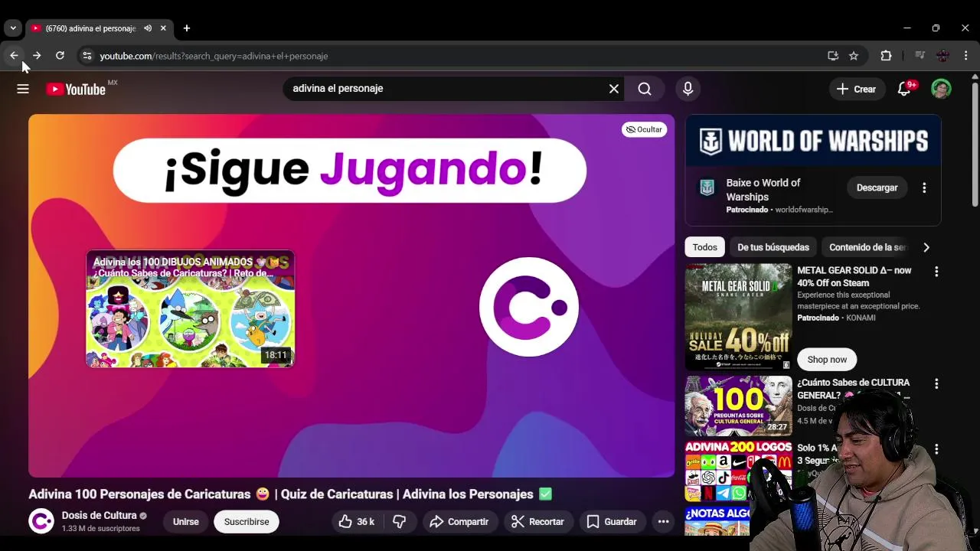Open Dosis de Cultura channel name
980x551 pixels.
tap(100, 516)
